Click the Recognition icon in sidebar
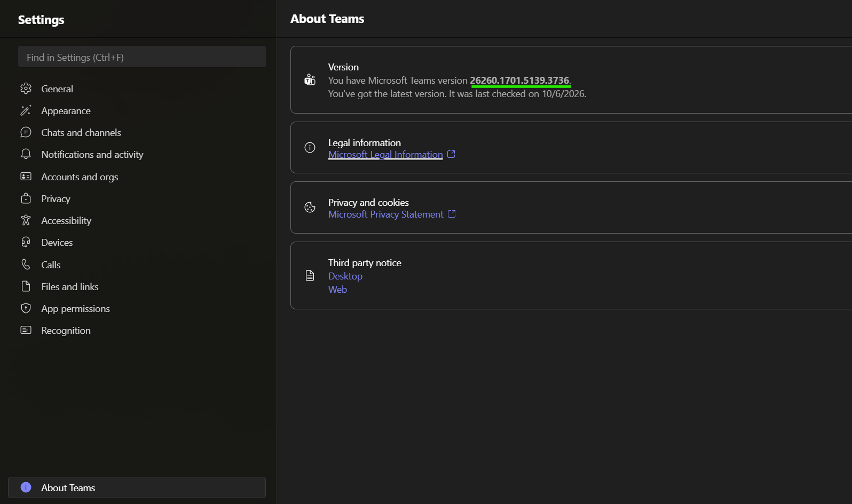Screen dimensions: 852x504 (x=26, y=330)
